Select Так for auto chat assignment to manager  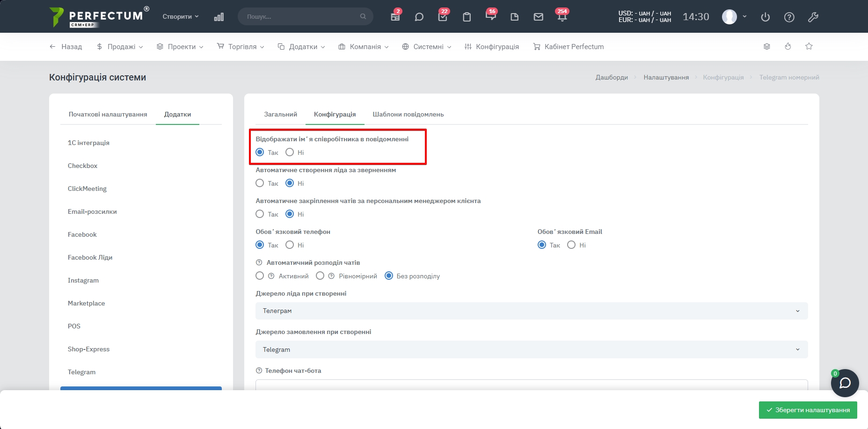(x=260, y=214)
